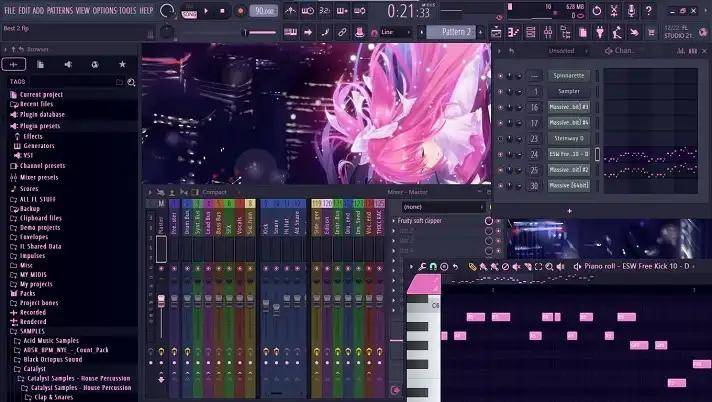Viewport: 712px width, 402px height.
Task: Click the speaker sounds tab in browser
Action: click(x=68, y=64)
